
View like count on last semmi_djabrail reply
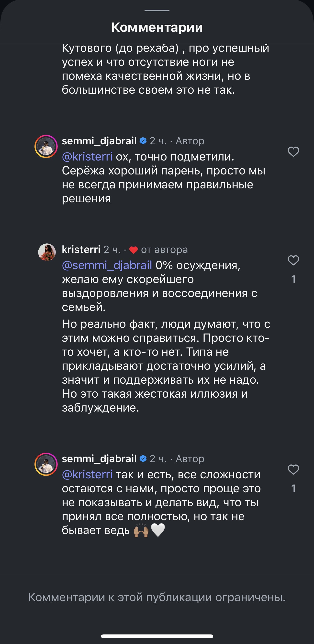[x=293, y=488]
